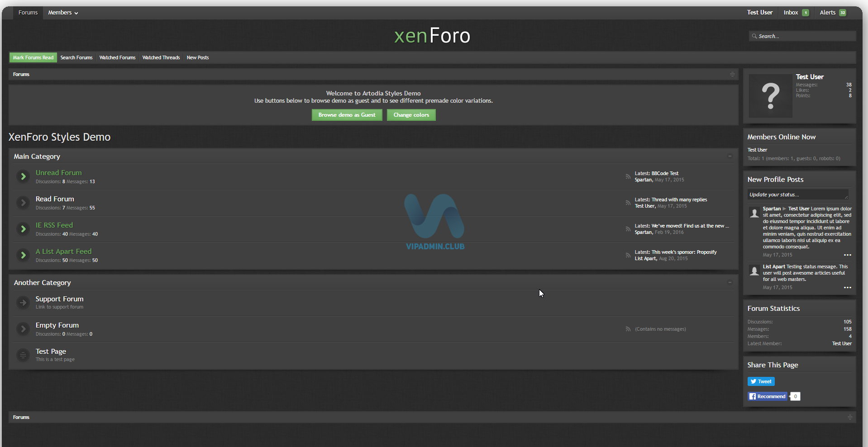Open RSS feed icon for Empty Forum
The width and height of the screenshot is (868, 447).
click(628, 329)
